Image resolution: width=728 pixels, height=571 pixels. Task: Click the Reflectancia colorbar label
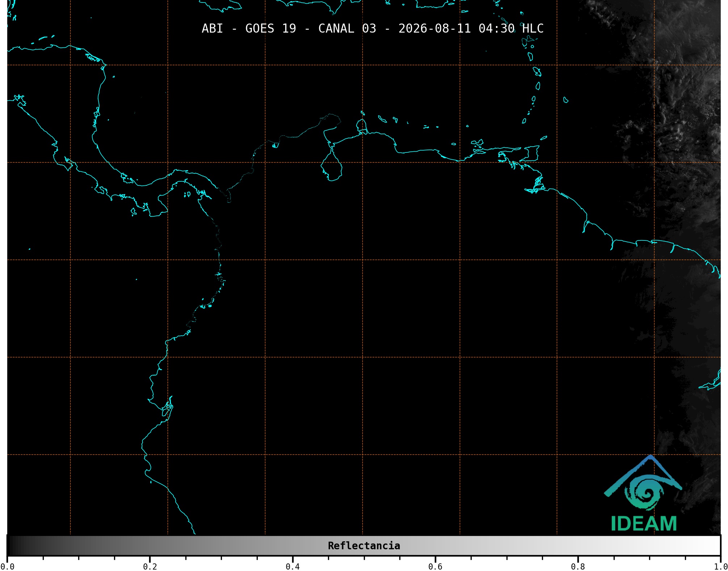[364, 546]
